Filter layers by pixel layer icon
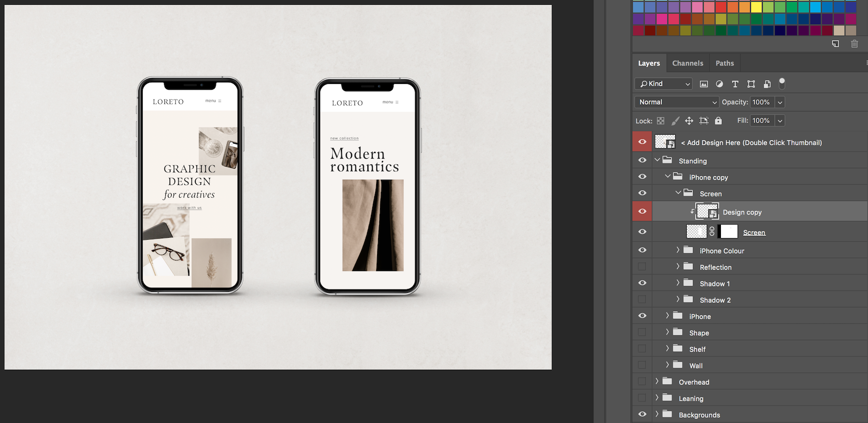868x423 pixels. (704, 84)
